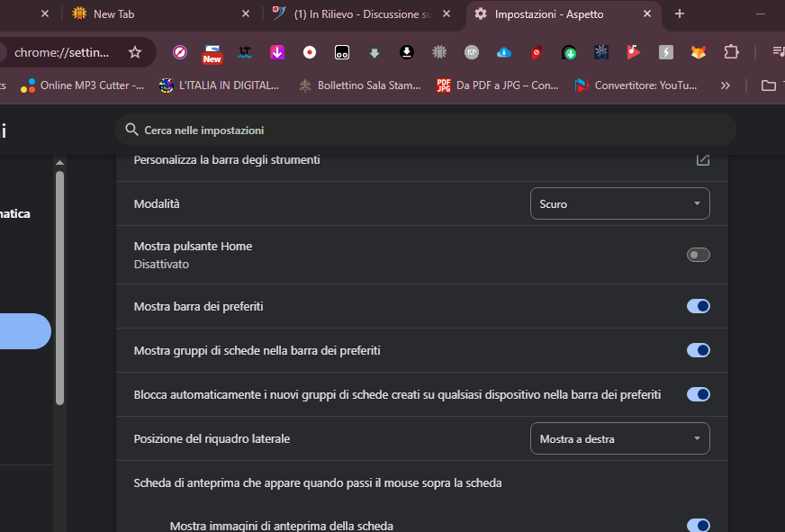785x532 pixels.
Task: Open the blue cloud download extension
Action: tap(503, 52)
